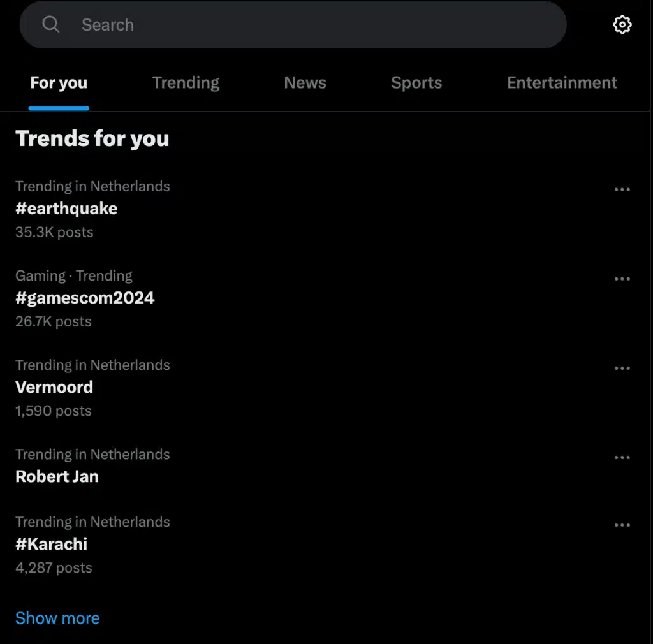
Task: Switch to the Trending tab
Action: tap(186, 82)
